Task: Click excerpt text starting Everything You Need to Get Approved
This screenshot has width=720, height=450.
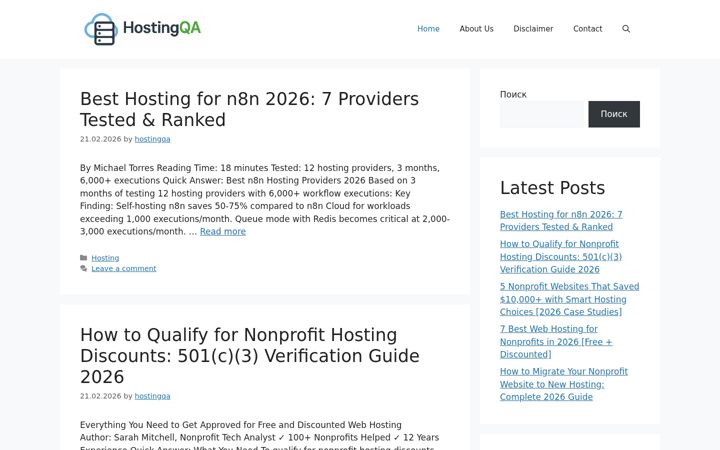Action: pyautogui.click(x=259, y=436)
